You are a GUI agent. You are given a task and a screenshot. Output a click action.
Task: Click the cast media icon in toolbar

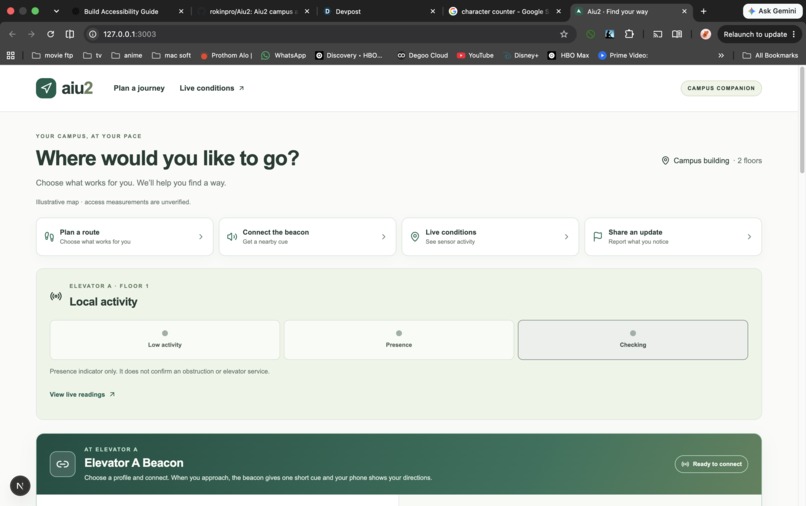[657, 34]
